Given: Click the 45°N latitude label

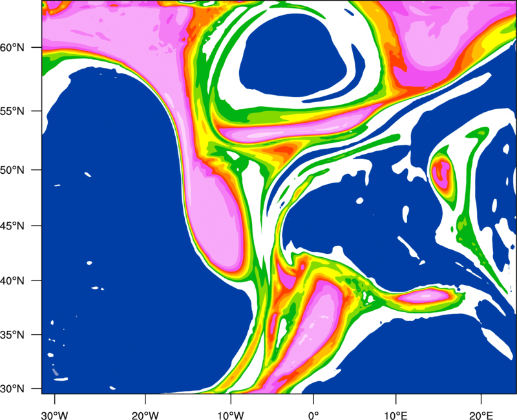Looking at the screenshot, I should [12, 226].
